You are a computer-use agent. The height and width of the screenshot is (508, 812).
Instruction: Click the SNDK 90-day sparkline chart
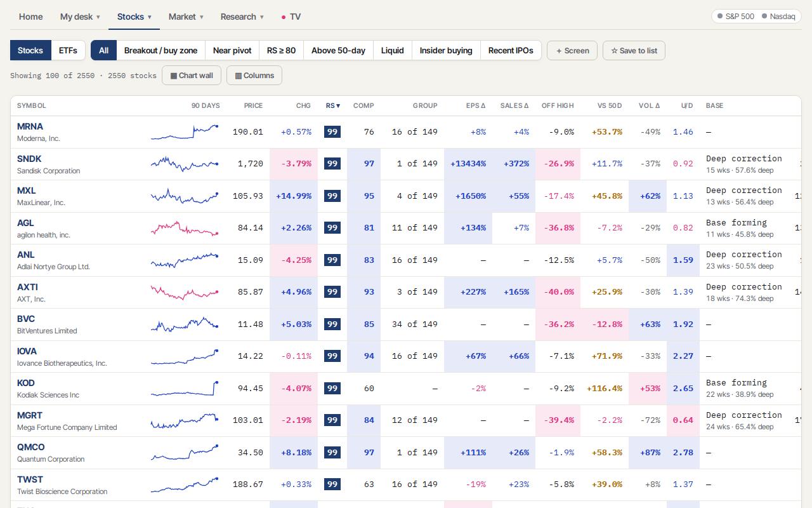click(x=185, y=164)
